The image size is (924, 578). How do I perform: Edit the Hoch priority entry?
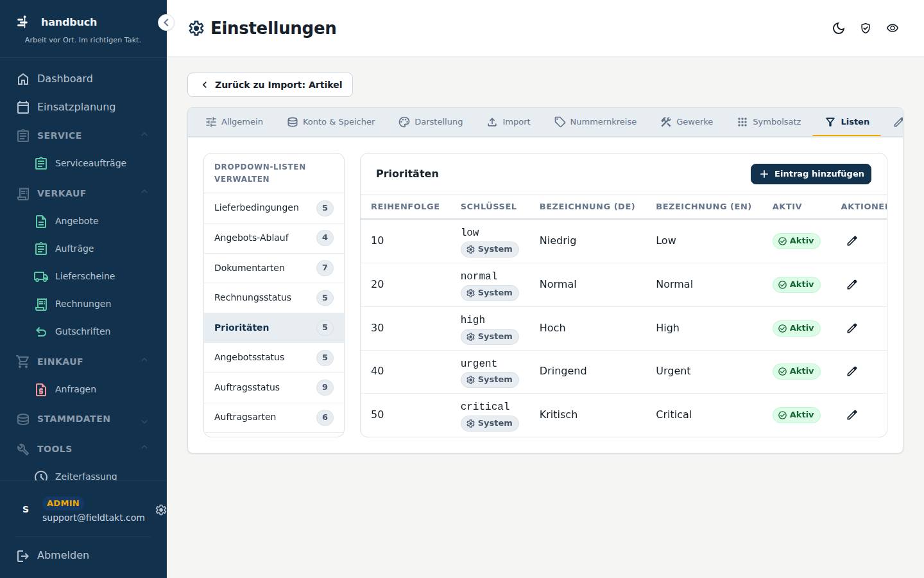[852, 328]
